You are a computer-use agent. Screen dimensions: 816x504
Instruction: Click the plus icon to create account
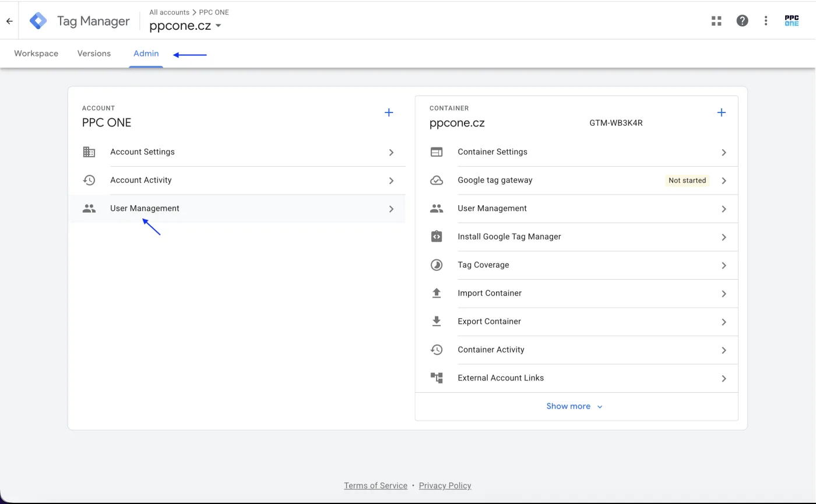tap(389, 112)
